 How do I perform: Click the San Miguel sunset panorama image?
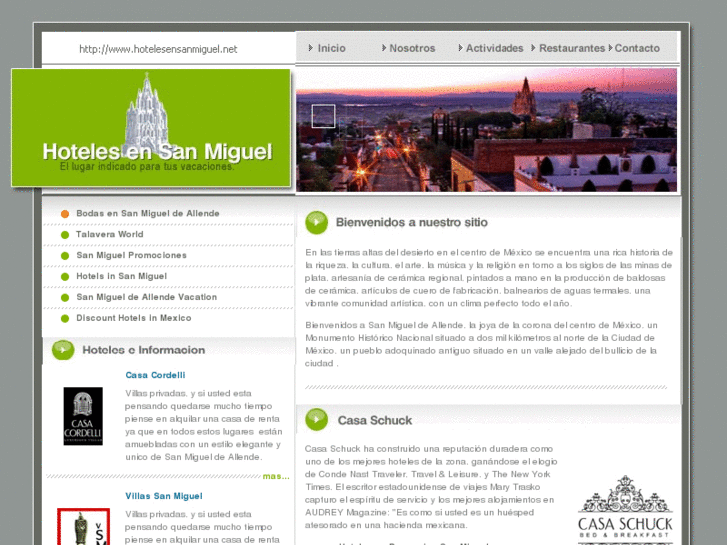pyautogui.click(x=486, y=130)
